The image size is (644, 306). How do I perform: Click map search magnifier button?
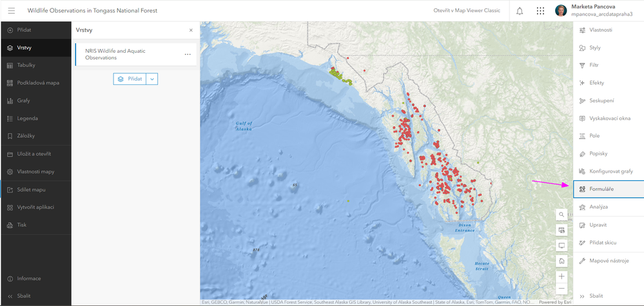click(561, 215)
